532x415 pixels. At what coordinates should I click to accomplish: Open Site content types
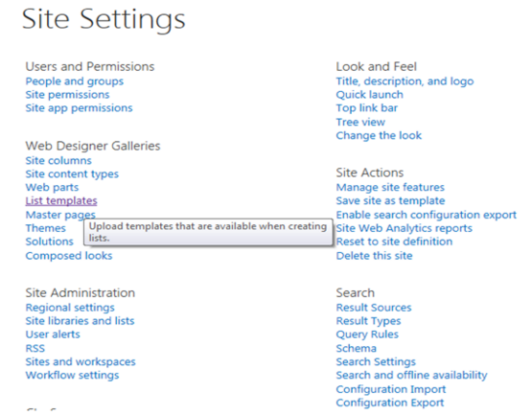72,174
